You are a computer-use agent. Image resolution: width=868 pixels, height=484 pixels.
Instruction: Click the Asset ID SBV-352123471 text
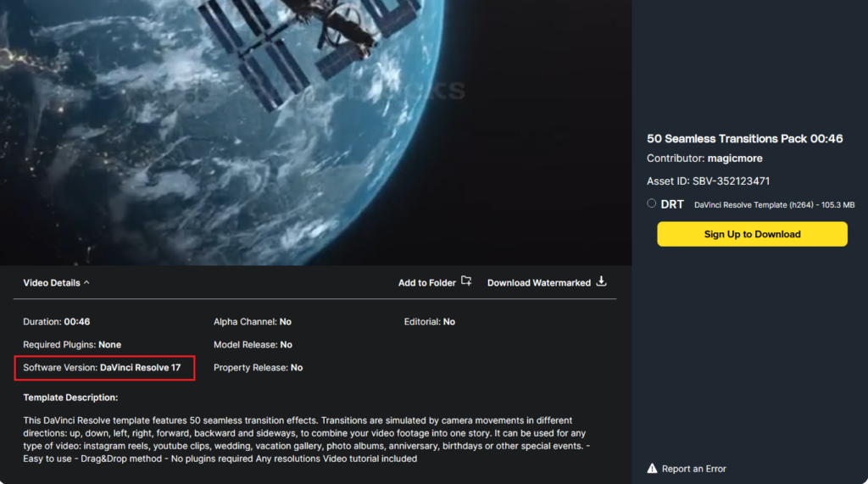click(708, 181)
